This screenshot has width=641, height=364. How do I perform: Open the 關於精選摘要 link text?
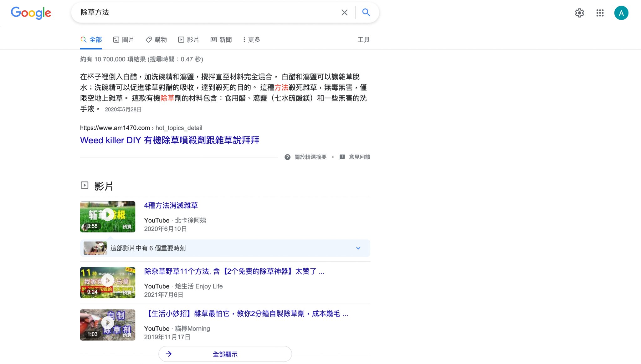310,157
